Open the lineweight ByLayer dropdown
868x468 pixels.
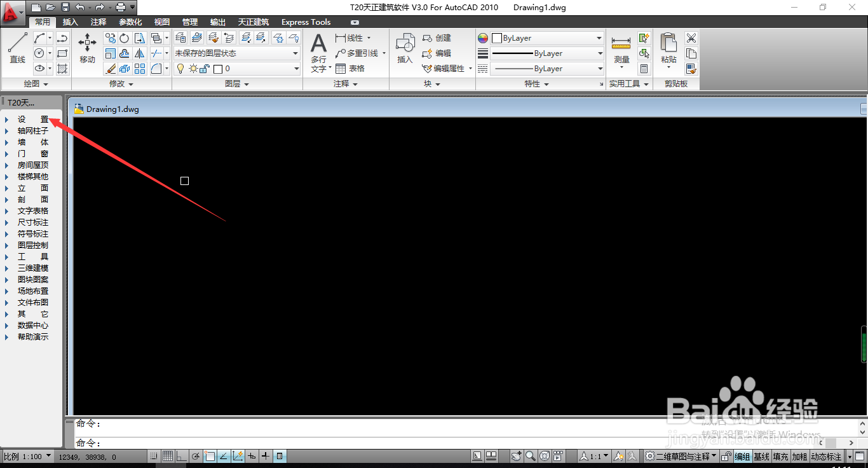click(x=547, y=53)
